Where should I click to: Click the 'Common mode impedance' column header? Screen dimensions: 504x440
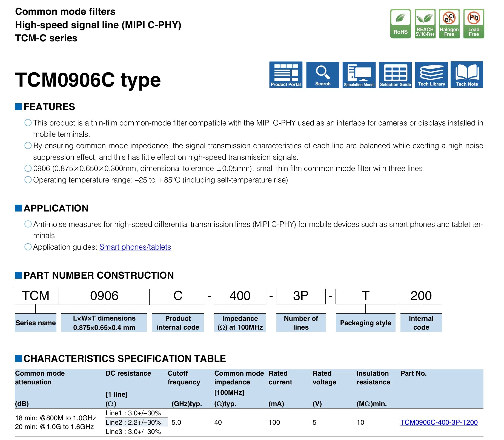point(239,378)
